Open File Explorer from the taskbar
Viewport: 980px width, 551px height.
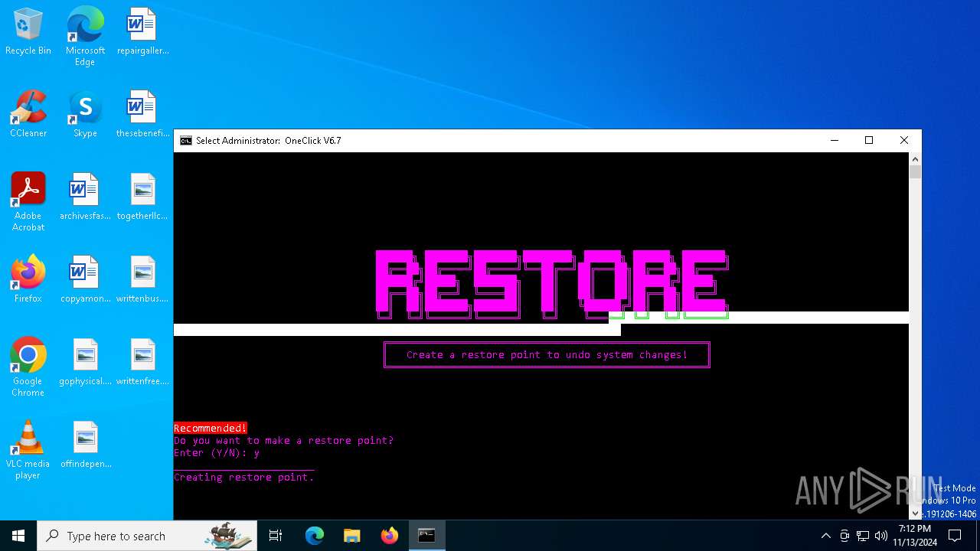point(351,536)
